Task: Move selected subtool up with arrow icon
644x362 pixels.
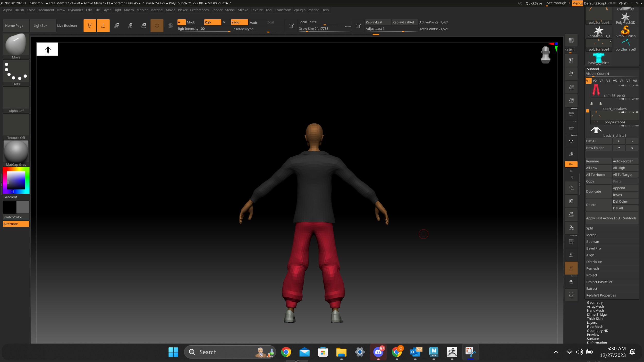Action: (618, 141)
